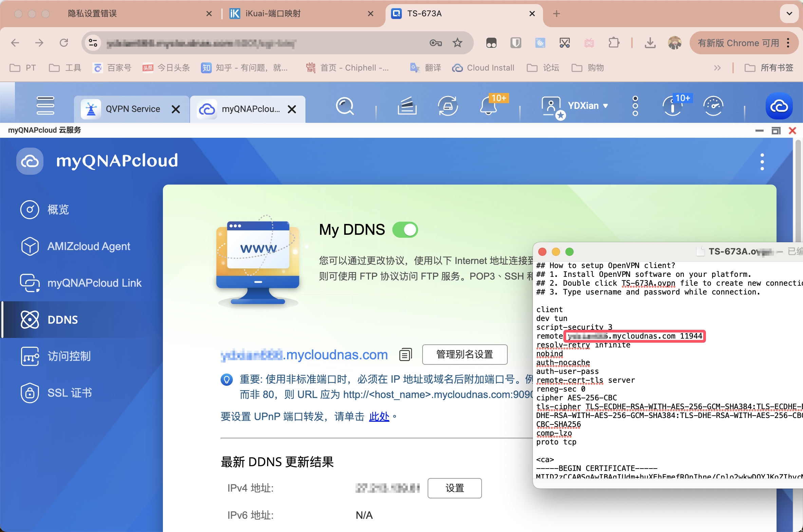Go forward in Chrome
This screenshot has height=532, width=803.
click(39, 43)
